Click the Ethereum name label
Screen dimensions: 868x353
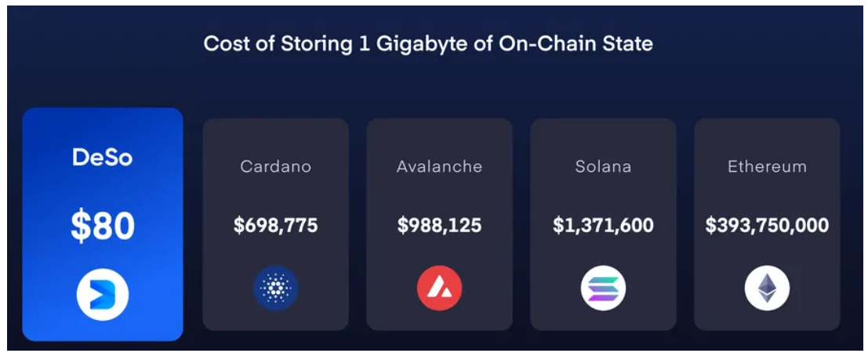point(767,166)
